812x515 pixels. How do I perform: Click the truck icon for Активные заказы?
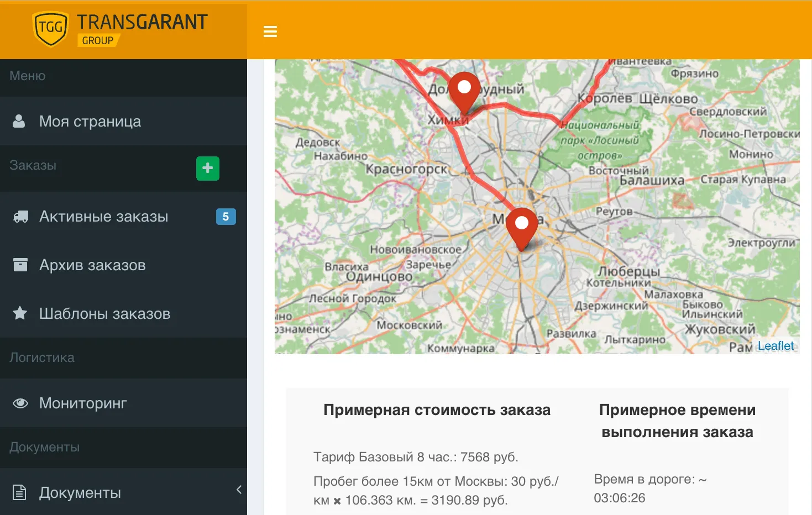tap(20, 216)
